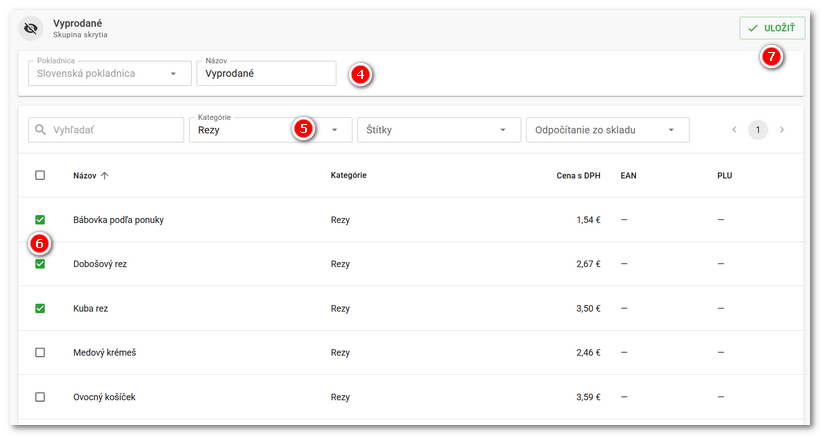Screen dimensions: 821x436
Task: Check Medový krémeš checkbox
Action: [x=40, y=352]
